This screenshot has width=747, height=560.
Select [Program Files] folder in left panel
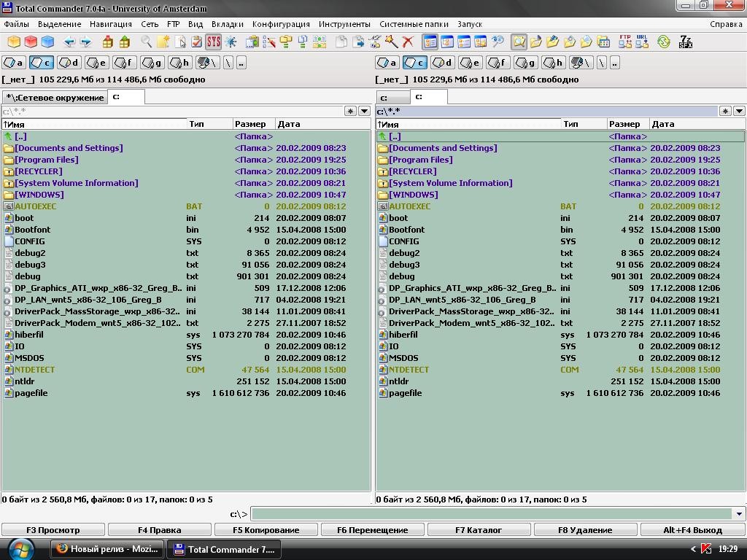[186, 160]
